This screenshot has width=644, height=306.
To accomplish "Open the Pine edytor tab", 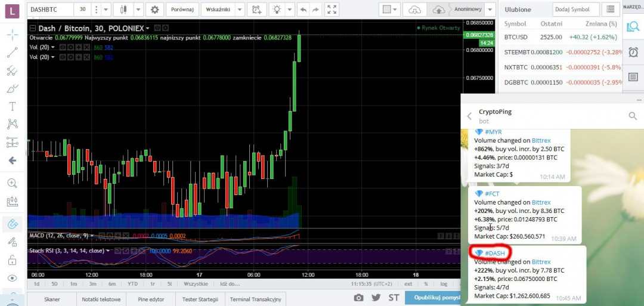I will pos(152,299).
